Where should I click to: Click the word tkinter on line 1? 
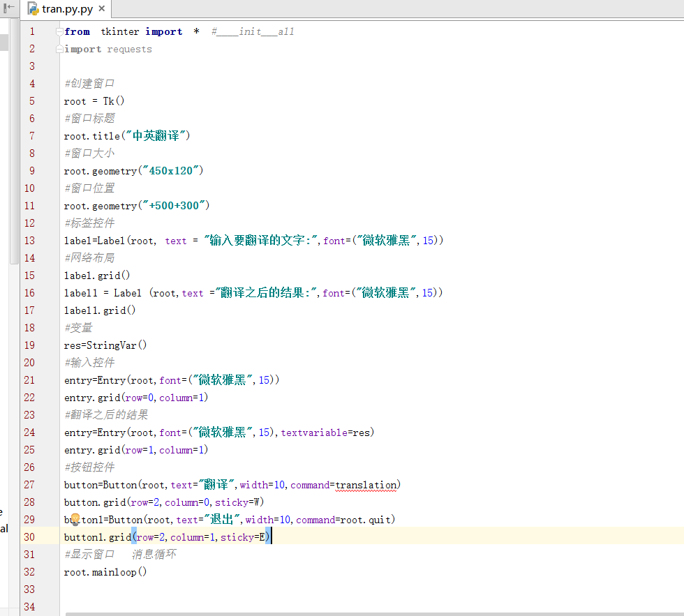click(x=120, y=31)
